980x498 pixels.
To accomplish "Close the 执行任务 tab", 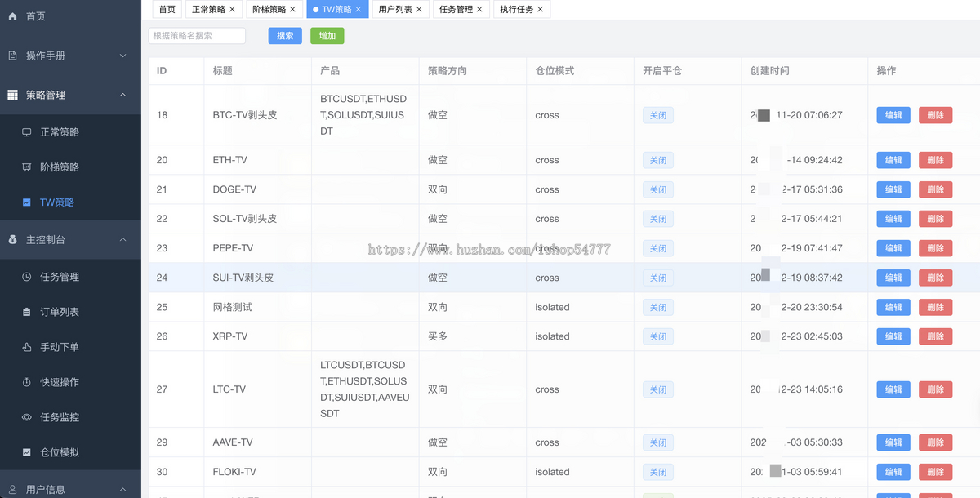I will click(541, 10).
